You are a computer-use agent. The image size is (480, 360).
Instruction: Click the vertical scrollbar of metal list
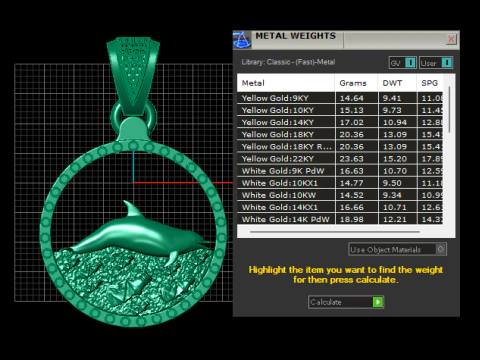point(449,109)
